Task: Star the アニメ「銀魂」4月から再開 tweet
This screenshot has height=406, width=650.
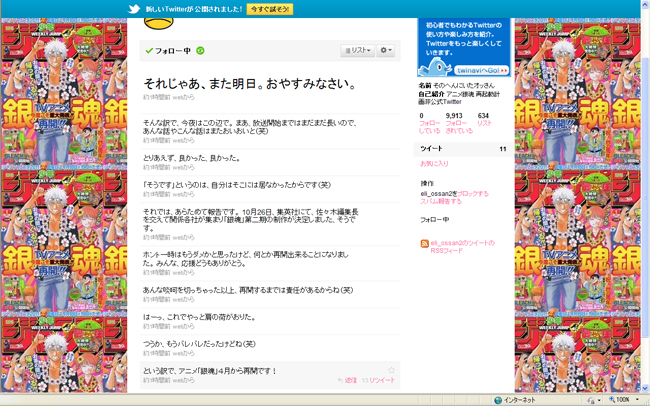Action: [391, 370]
